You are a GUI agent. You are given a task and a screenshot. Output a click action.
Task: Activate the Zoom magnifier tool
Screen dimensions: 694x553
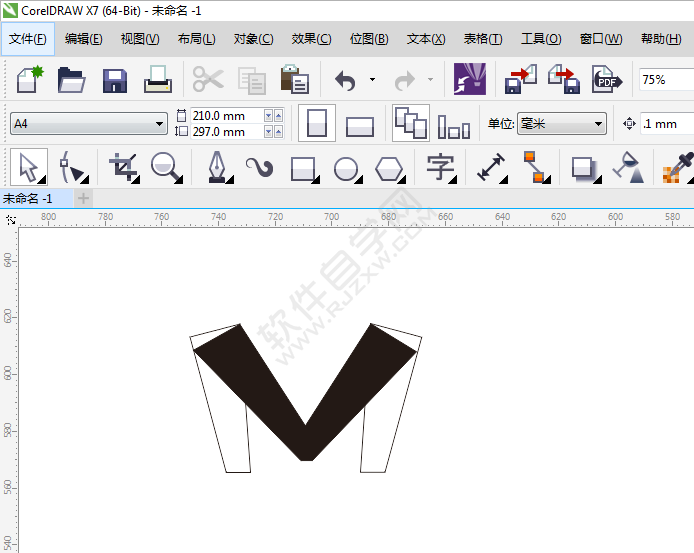point(167,167)
